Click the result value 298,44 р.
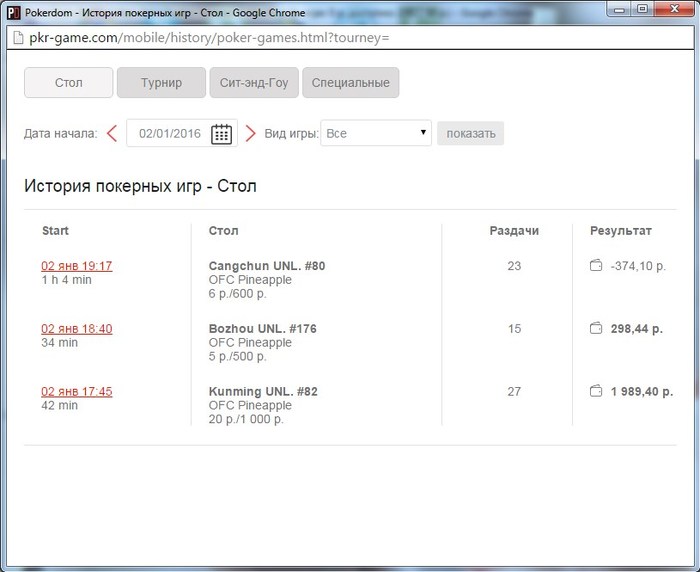This screenshot has width=700, height=572. coord(637,329)
